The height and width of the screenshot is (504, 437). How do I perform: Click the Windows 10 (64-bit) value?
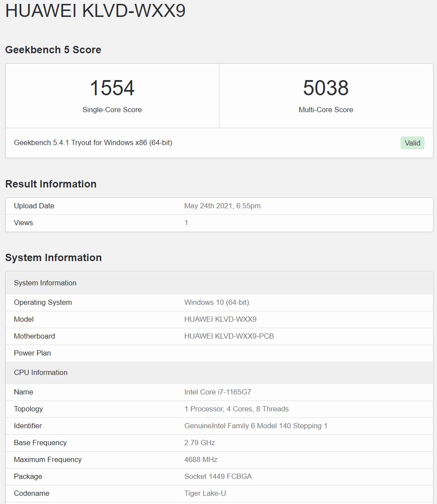217,303
